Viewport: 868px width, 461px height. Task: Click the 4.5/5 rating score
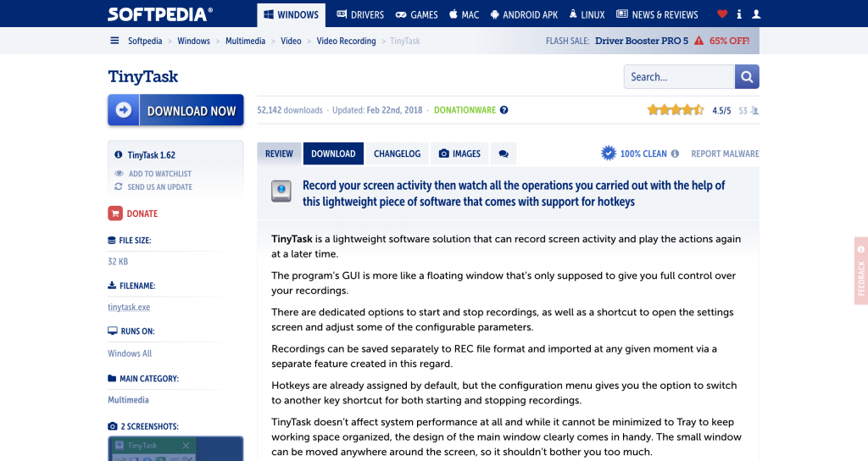(721, 111)
